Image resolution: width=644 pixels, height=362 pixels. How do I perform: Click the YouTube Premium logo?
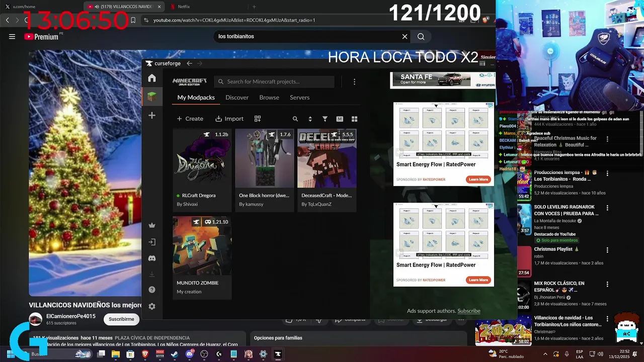click(x=41, y=37)
